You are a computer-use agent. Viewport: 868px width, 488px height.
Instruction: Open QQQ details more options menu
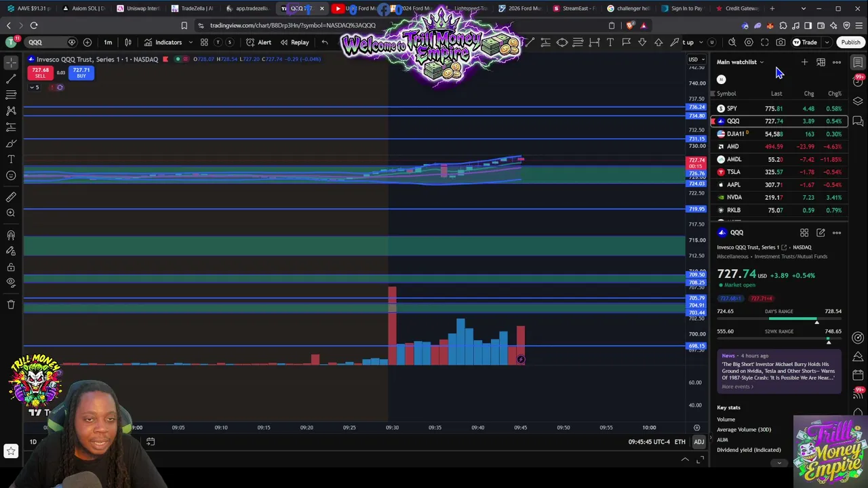pyautogui.click(x=837, y=232)
